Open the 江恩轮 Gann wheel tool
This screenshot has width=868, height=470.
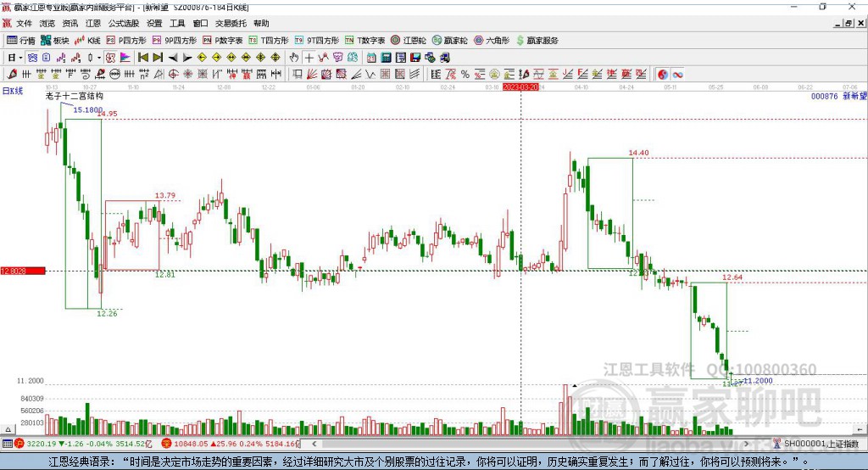pos(409,41)
